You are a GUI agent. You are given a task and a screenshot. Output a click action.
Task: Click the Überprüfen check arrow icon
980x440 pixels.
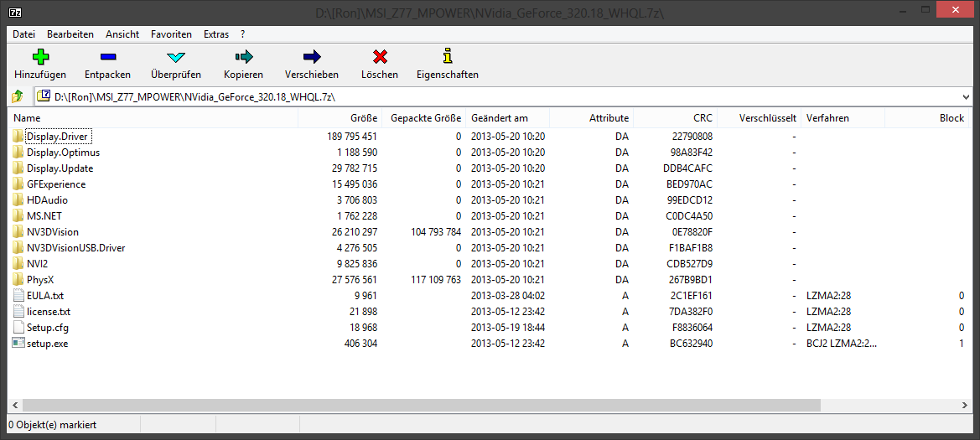[176, 57]
